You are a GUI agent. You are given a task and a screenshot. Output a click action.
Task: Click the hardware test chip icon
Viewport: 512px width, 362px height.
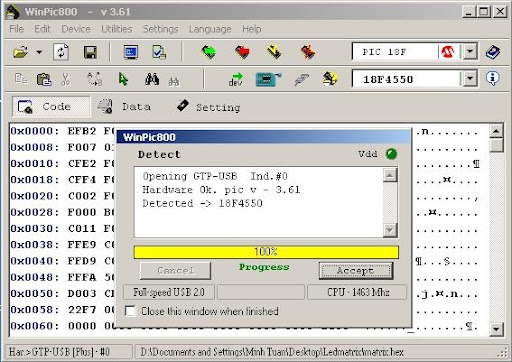pyautogui.click(x=268, y=79)
